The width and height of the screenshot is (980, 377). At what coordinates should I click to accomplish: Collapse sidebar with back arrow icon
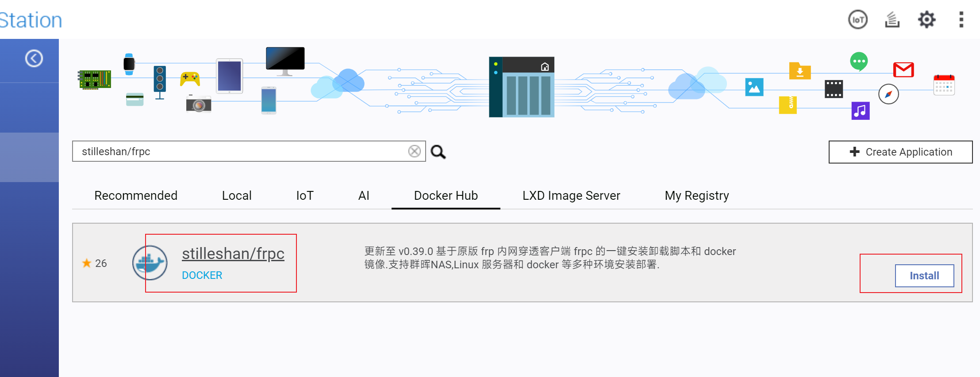(34, 58)
